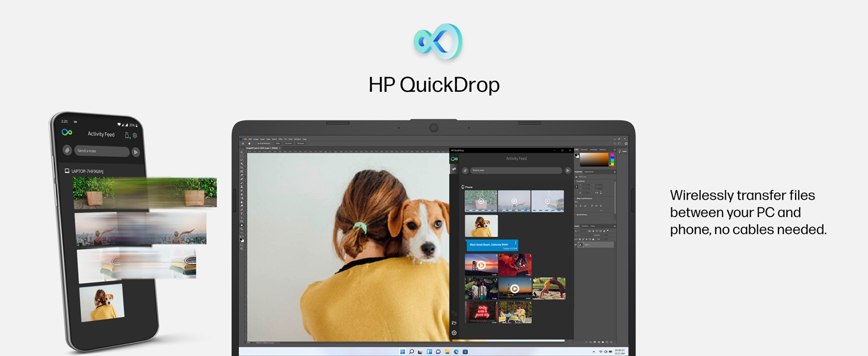Open the Help menu in Photoshop
Viewport: 868px width, 356px height.
coord(305,139)
